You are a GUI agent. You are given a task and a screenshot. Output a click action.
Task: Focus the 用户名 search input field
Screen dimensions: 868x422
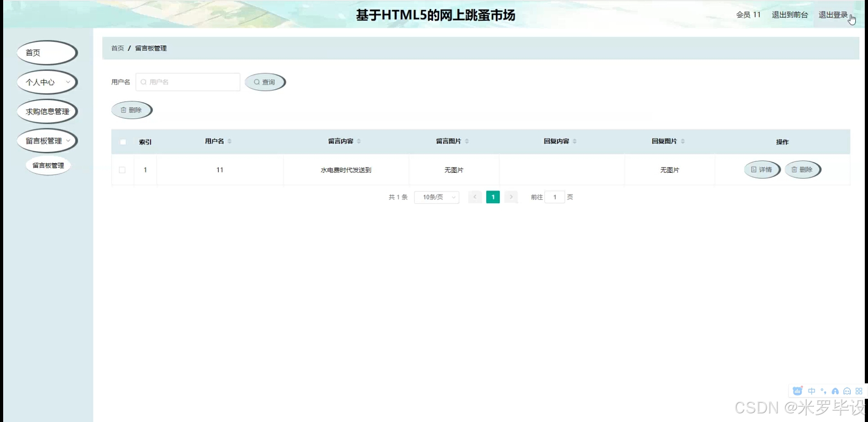pos(188,82)
